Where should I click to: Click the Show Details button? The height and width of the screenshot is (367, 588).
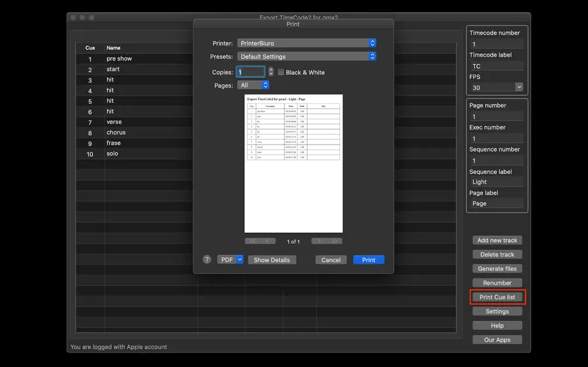coord(272,260)
